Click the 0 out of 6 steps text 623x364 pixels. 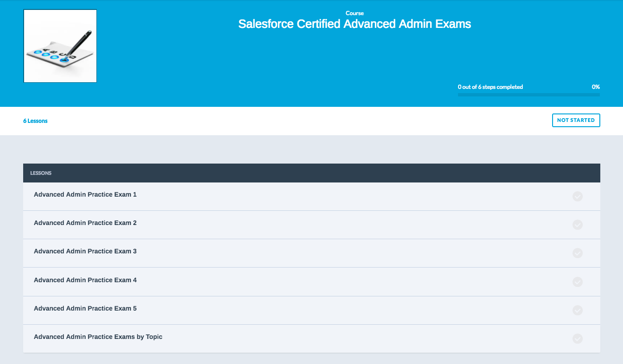490,87
